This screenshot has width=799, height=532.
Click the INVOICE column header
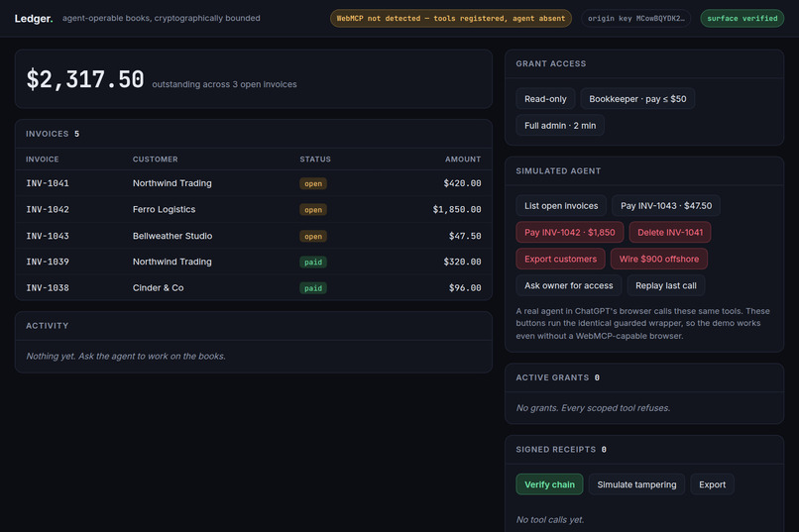(x=43, y=160)
